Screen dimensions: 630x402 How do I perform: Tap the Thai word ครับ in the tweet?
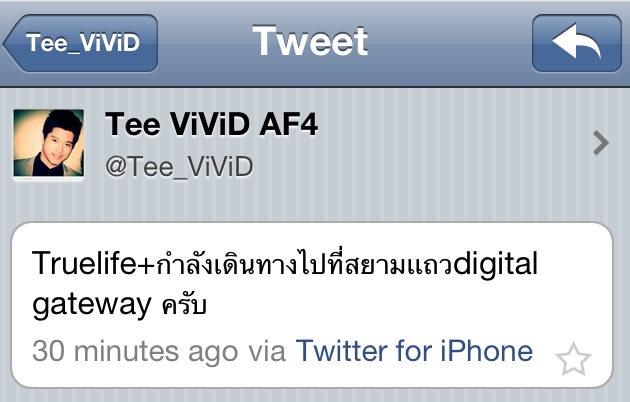coord(184,306)
